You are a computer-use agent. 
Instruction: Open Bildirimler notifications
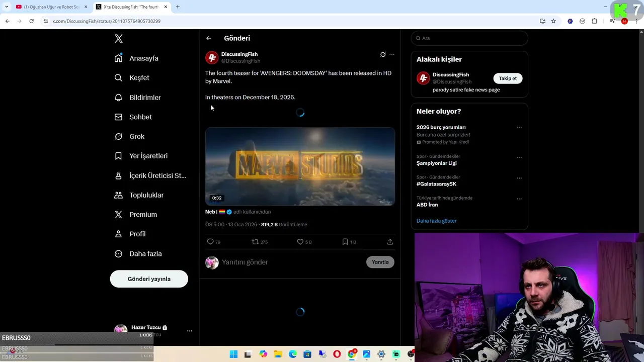tap(138, 98)
